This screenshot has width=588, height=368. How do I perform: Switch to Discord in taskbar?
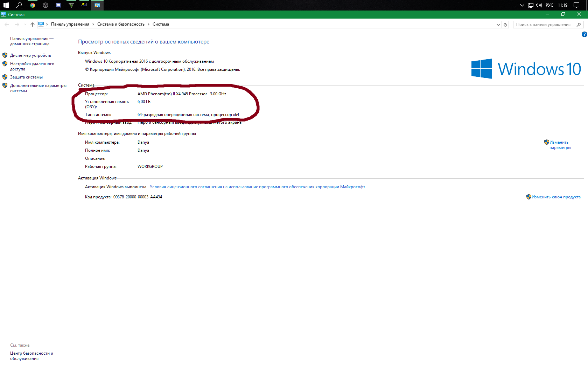(x=58, y=5)
